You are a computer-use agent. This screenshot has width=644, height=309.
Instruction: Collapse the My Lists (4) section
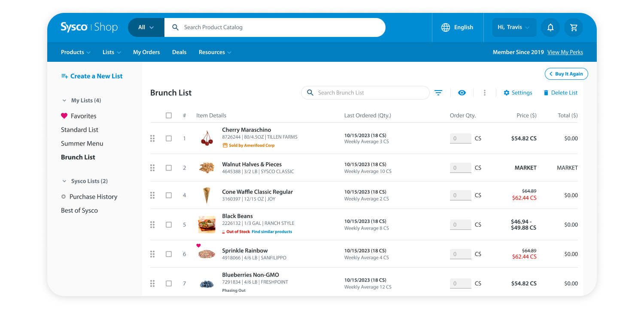82,100
